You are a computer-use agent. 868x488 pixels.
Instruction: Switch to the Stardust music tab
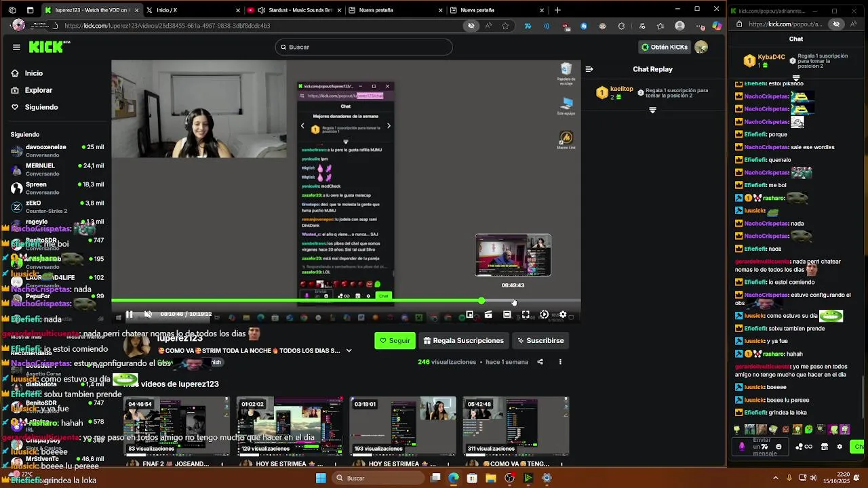(x=294, y=10)
